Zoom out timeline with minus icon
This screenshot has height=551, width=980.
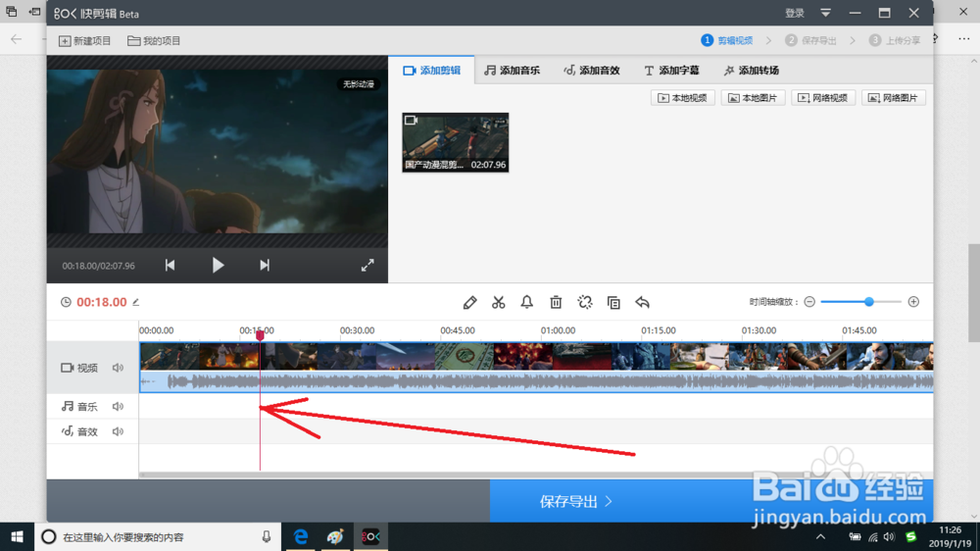809,302
